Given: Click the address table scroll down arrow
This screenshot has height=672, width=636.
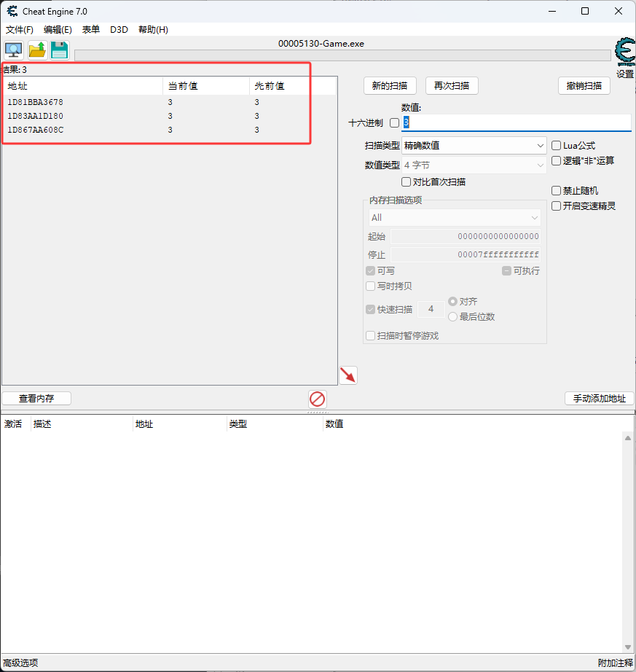Looking at the screenshot, I should point(628,647).
